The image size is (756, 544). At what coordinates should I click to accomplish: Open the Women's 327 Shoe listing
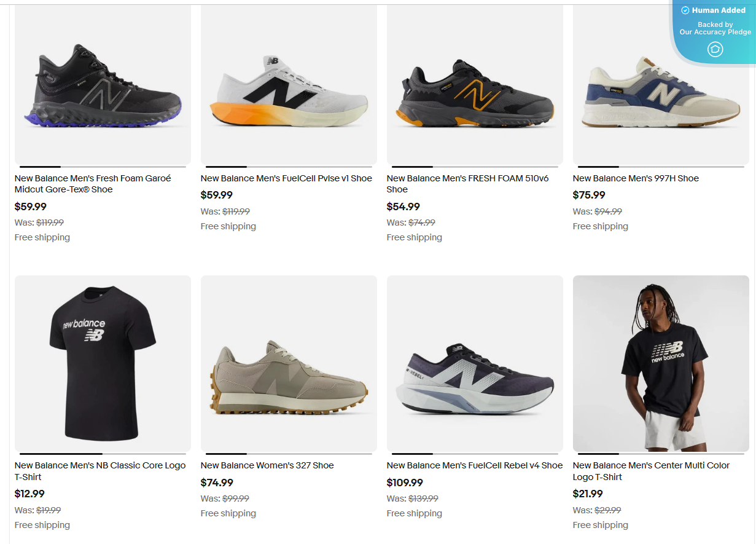267,465
